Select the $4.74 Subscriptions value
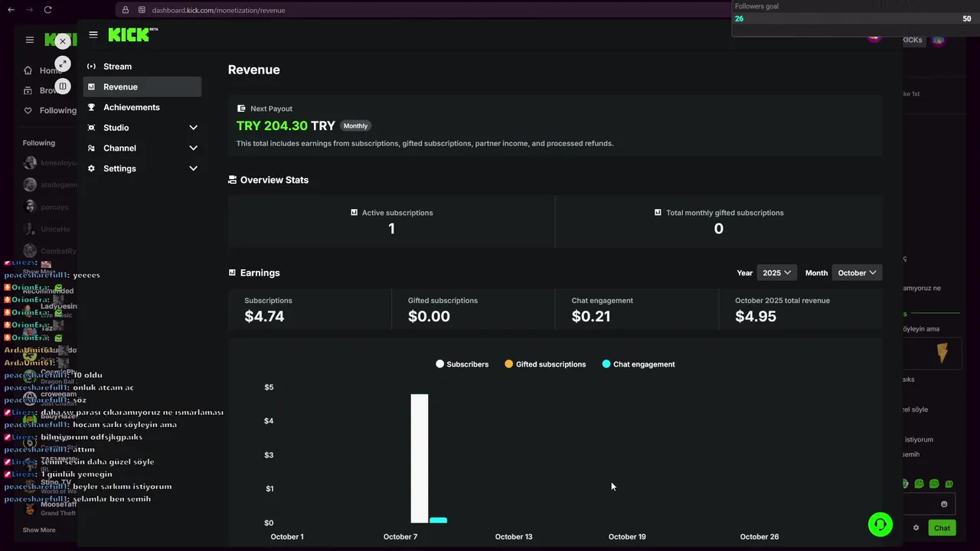The width and height of the screenshot is (980, 551). pos(264,316)
